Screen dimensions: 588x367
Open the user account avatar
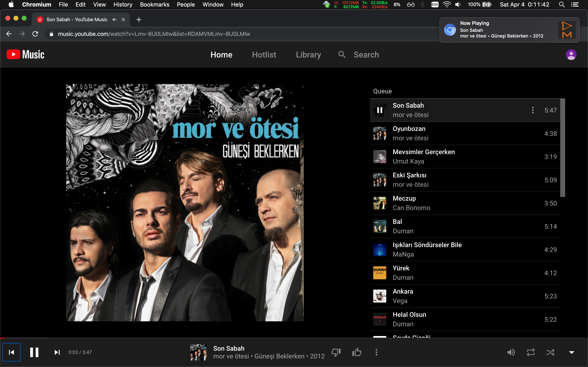571,55
